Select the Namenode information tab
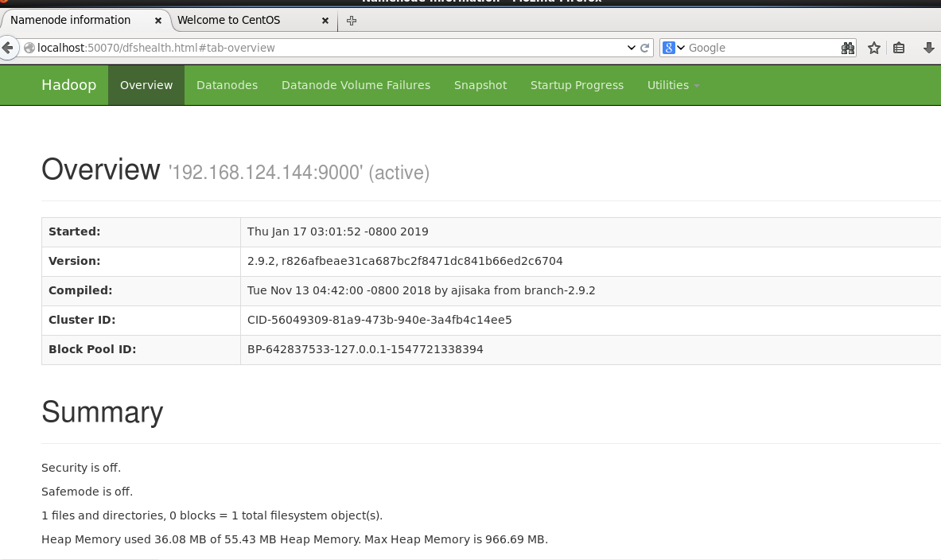This screenshot has height=560, width=941. click(84, 21)
